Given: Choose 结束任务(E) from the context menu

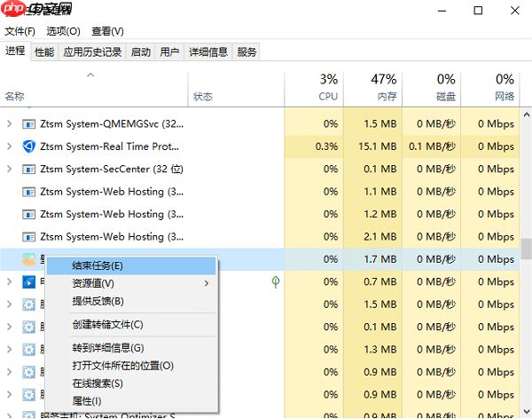Looking at the screenshot, I should (x=131, y=265).
